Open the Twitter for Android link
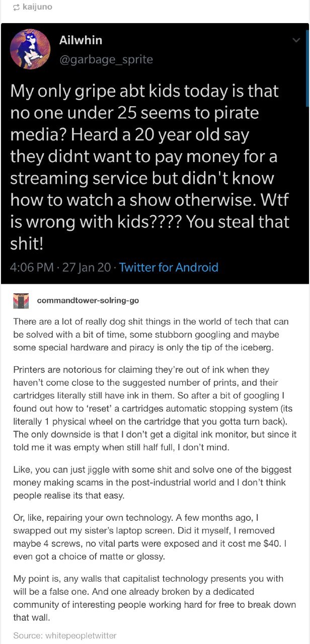 (x=168, y=267)
